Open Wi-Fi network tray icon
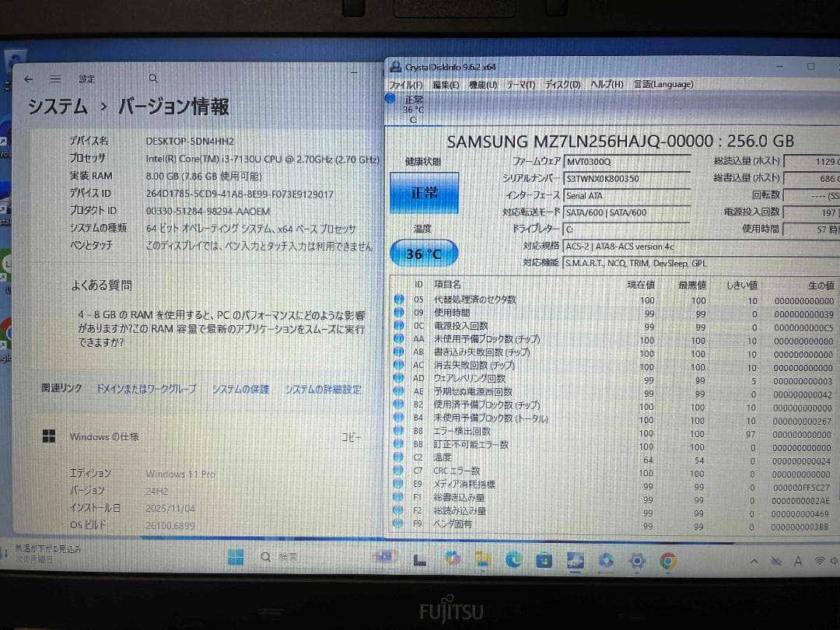Viewport: 840px width, 630px height. (819, 561)
